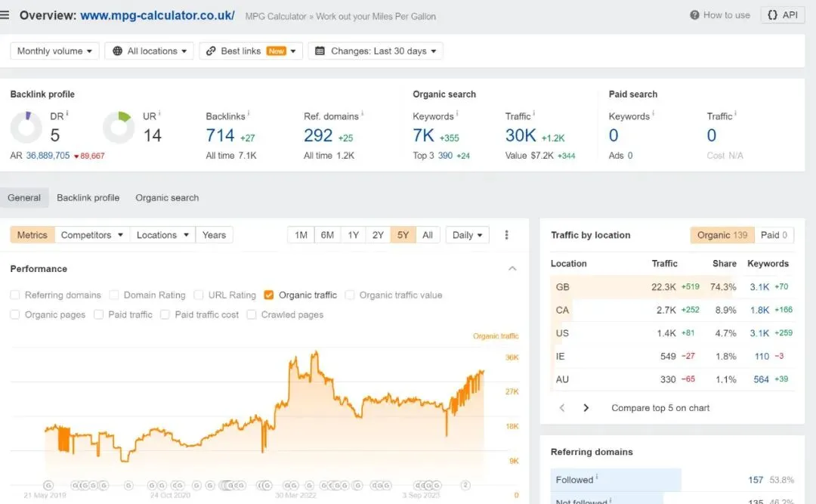Open the Competitors dropdown
The width and height of the screenshot is (816, 504).
92,235
